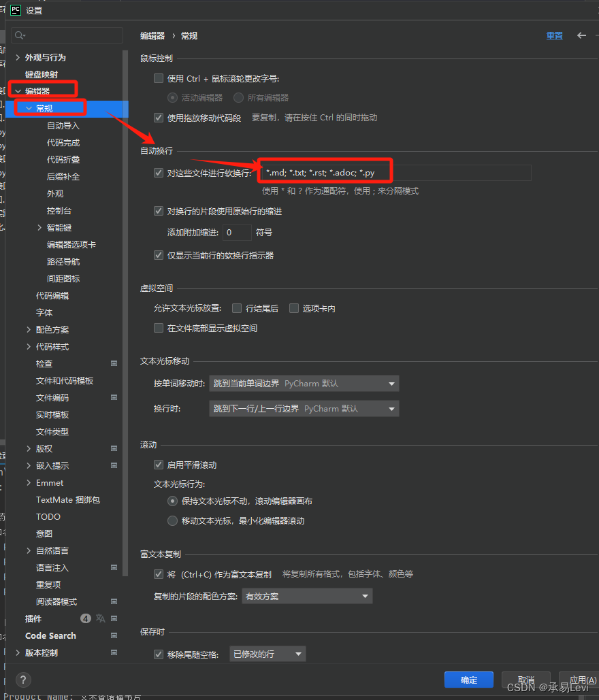Expand the Emmet tree node

point(29,482)
